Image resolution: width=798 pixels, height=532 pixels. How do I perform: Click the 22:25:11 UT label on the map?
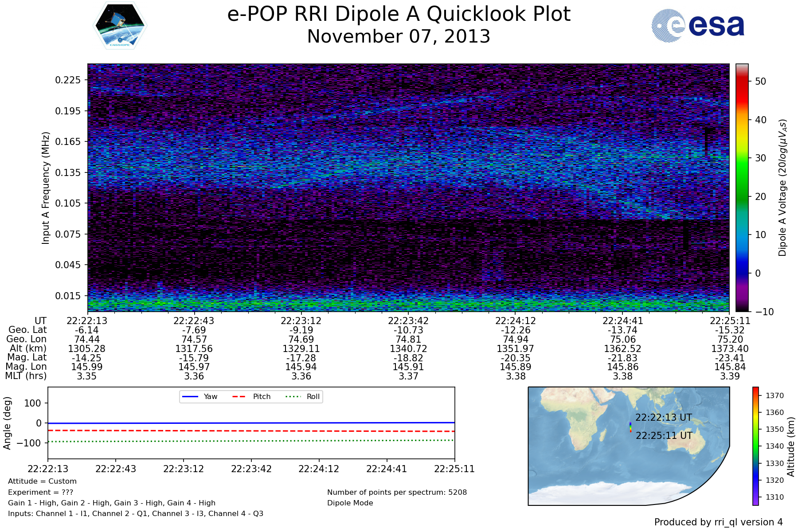point(664,436)
